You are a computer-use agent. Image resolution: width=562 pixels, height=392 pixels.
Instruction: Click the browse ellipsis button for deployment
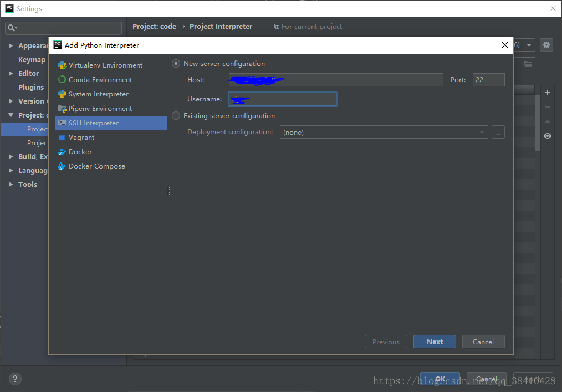pos(498,133)
